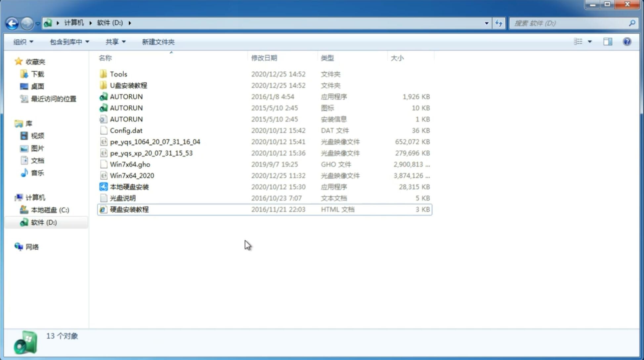This screenshot has width=644, height=360.
Task: Open Win7x64.gho backup file
Action: pyautogui.click(x=130, y=164)
